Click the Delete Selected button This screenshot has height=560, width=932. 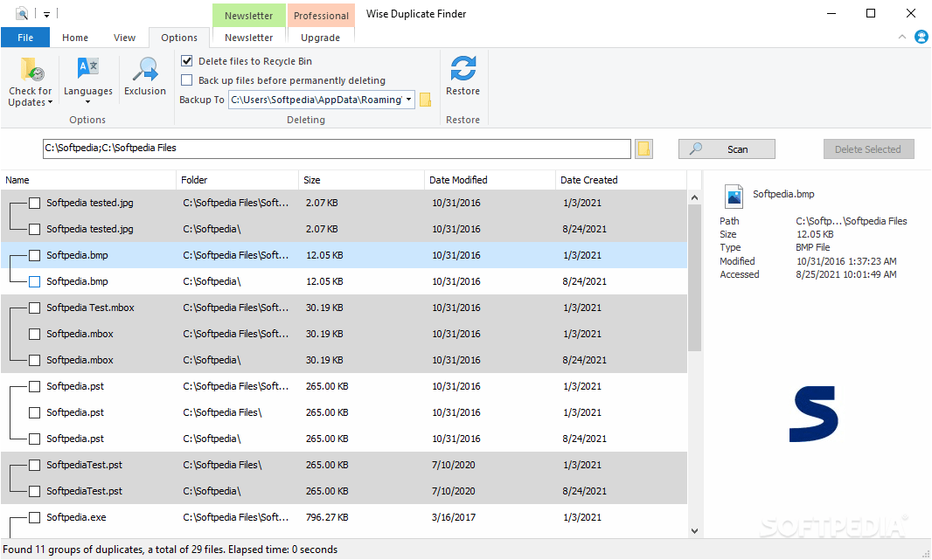pyautogui.click(x=868, y=149)
